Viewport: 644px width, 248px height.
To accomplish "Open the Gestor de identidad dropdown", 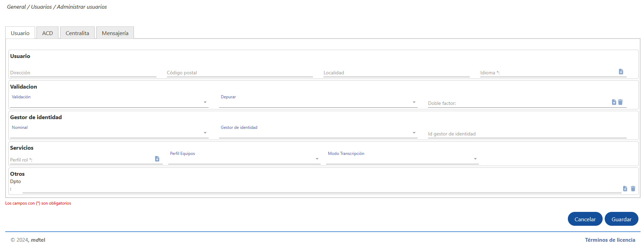I will tap(318, 133).
